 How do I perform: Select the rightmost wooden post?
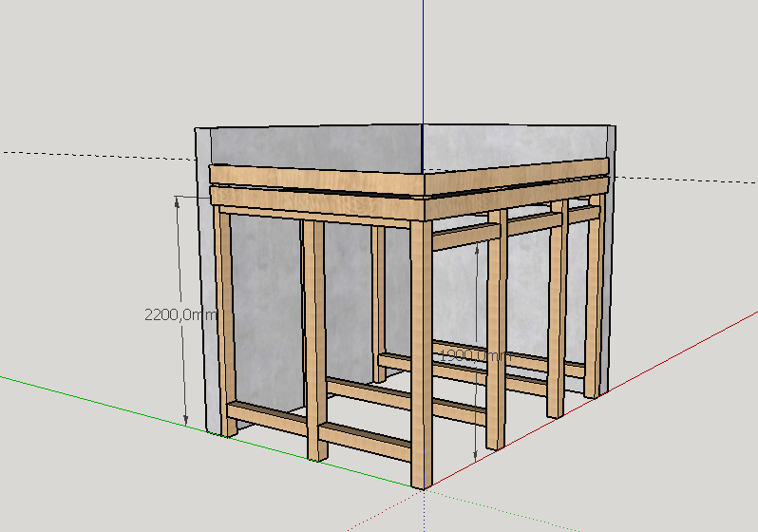coord(593,296)
